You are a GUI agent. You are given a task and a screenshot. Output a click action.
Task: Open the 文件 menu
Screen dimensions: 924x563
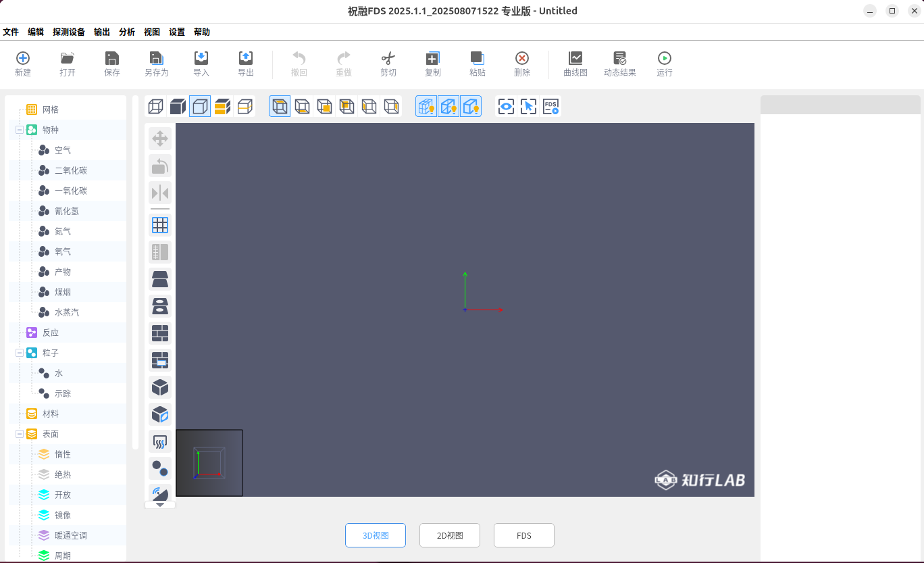(11, 32)
